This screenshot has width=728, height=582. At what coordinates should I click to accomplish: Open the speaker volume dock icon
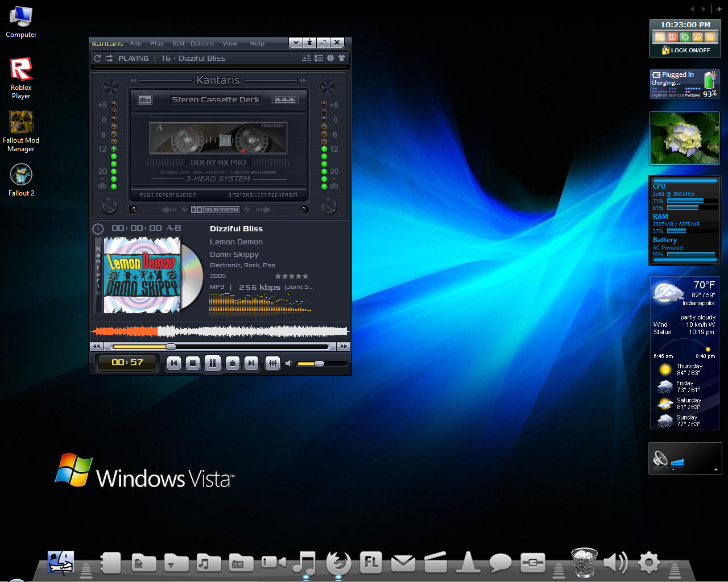615,563
